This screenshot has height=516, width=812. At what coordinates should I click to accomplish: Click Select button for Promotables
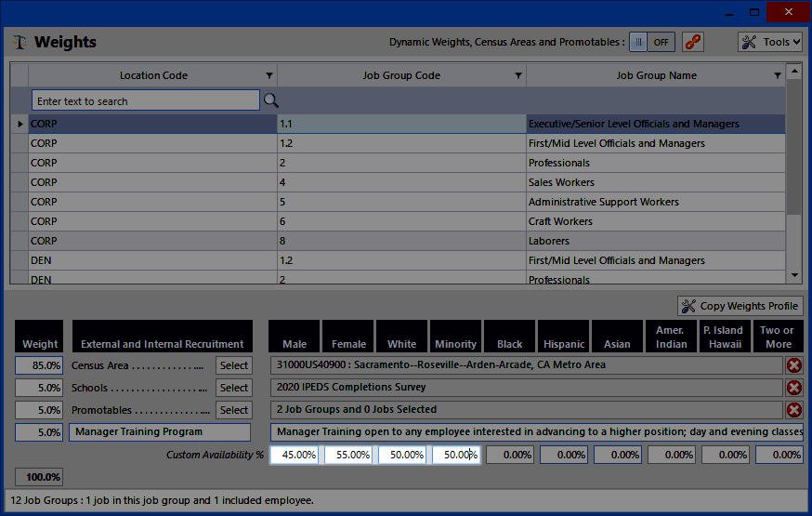(234, 410)
